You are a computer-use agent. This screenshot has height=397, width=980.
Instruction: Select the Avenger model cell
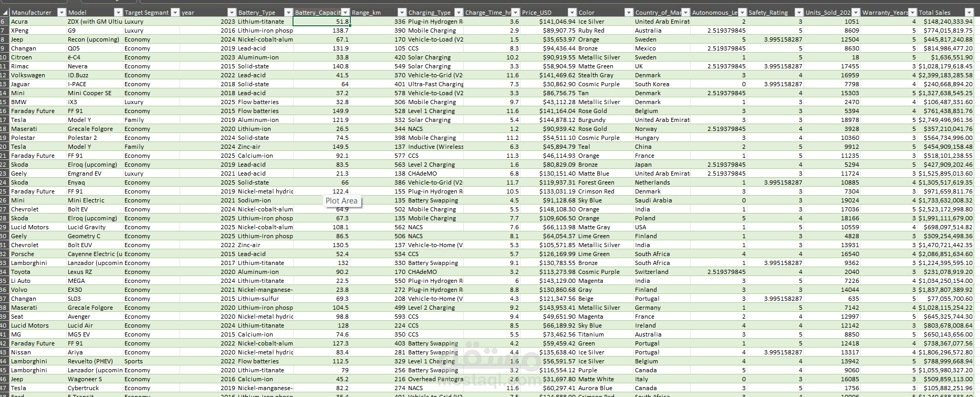pos(95,317)
